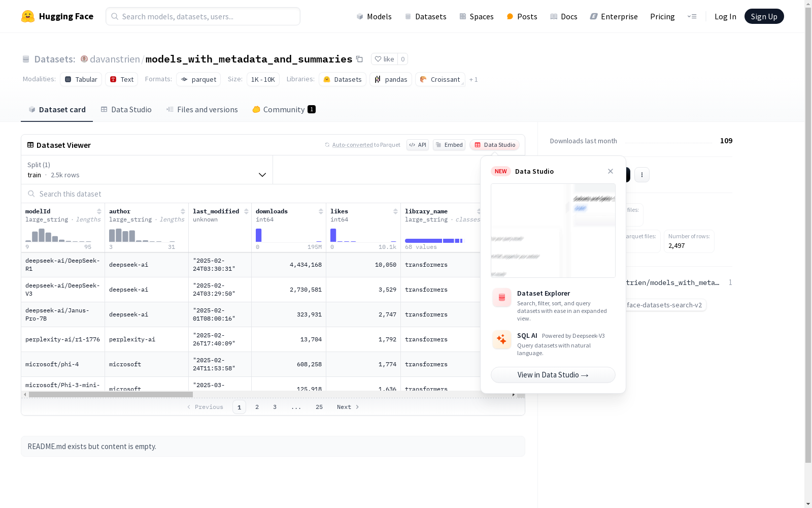812x508 pixels.
Task: Click the Dataset Explorer icon
Action: click(x=502, y=298)
